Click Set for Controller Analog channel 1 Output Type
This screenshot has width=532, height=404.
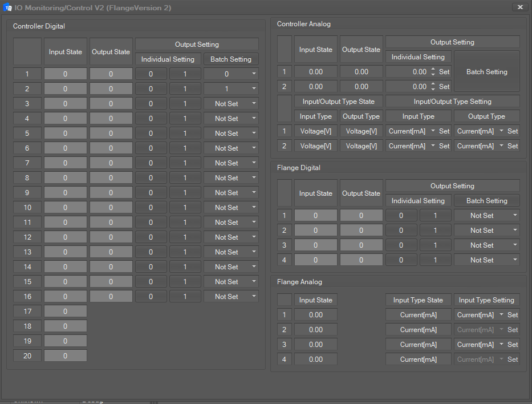pyautogui.click(x=513, y=131)
